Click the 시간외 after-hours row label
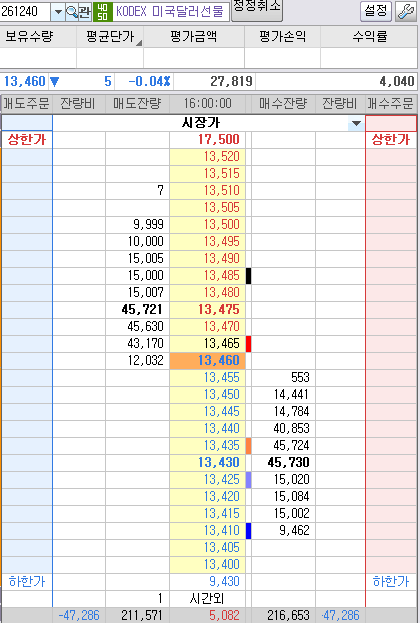This screenshot has width=420, height=623. point(207,598)
